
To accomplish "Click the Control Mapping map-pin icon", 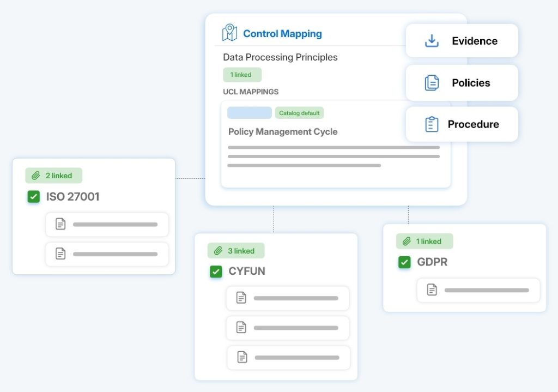I will pyautogui.click(x=229, y=33).
